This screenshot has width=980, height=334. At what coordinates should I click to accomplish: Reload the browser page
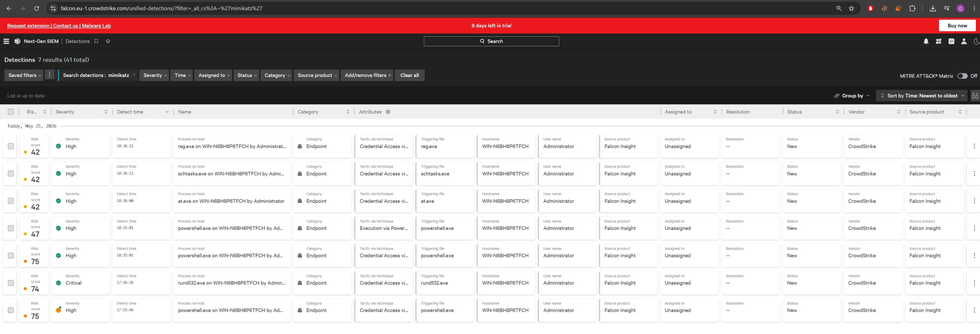[36, 8]
